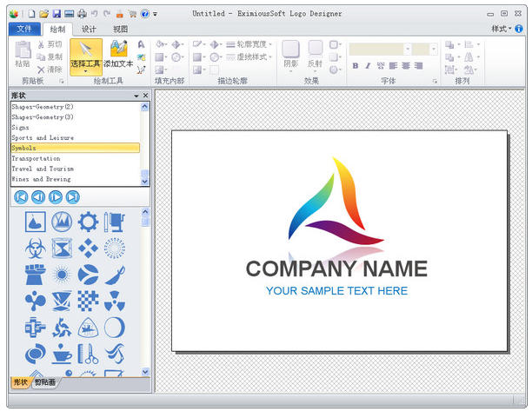Viewport: 532px width, 411px height.
Task: Open the shopping cart icon
Action: (132, 14)
